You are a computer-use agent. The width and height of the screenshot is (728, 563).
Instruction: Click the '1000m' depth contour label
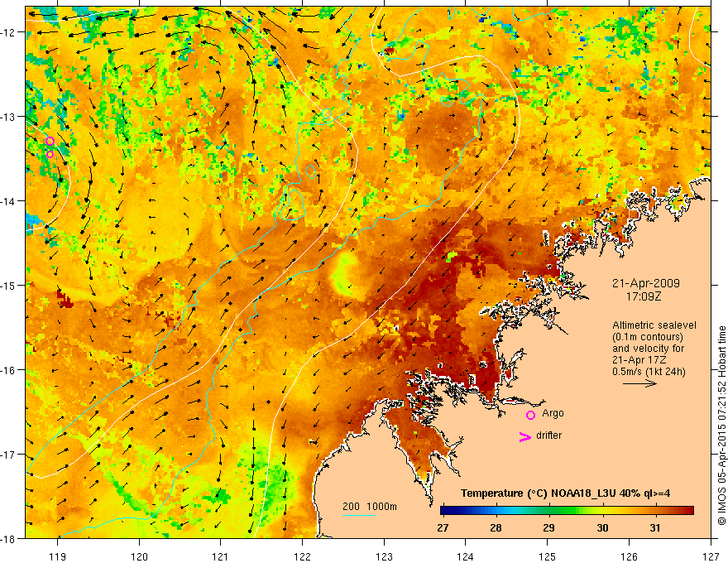[381, 507]
